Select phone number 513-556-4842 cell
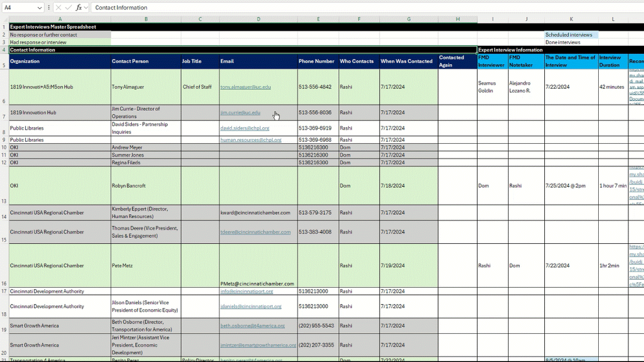 click(x=318, y=87)
